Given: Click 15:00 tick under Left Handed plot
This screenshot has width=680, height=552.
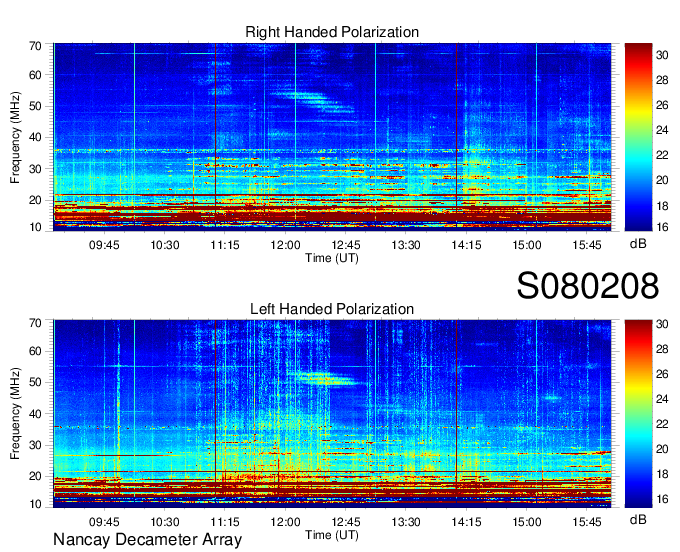Looking at the screenshot, I should [526, 522].
